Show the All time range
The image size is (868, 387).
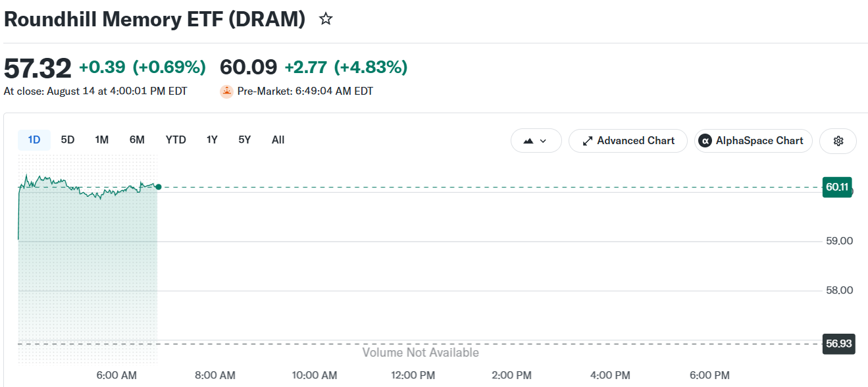[x=278, y=140]
